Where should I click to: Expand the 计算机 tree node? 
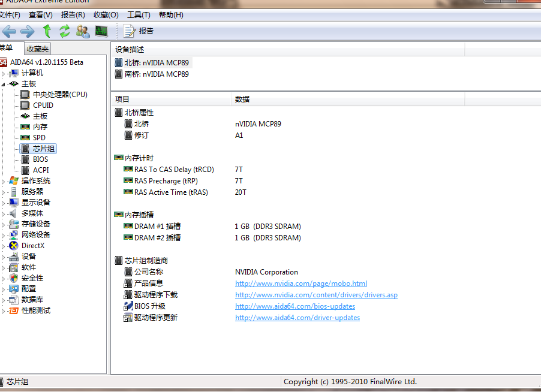pos(4,74)
